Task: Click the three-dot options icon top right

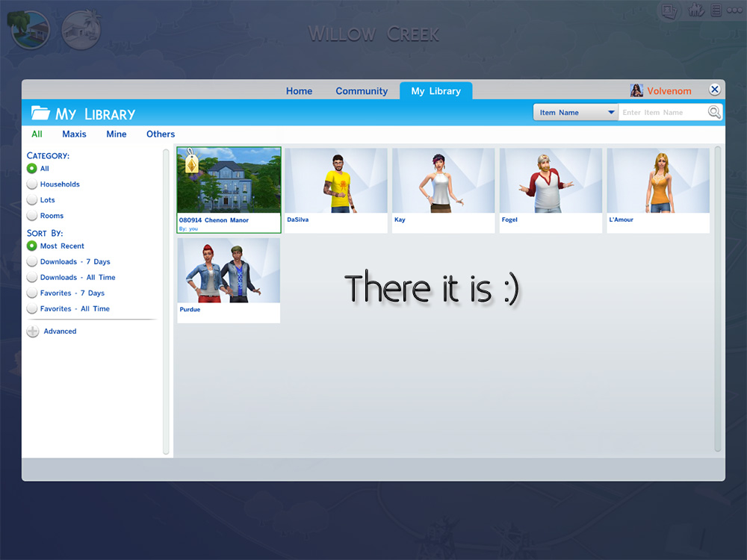Action: tap(734, 10)
